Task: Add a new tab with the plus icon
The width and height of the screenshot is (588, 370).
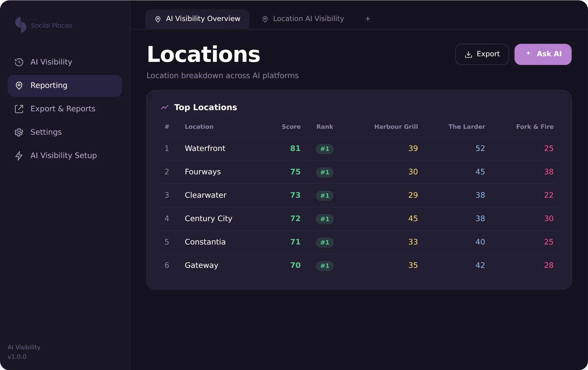Action: [368, 19]
